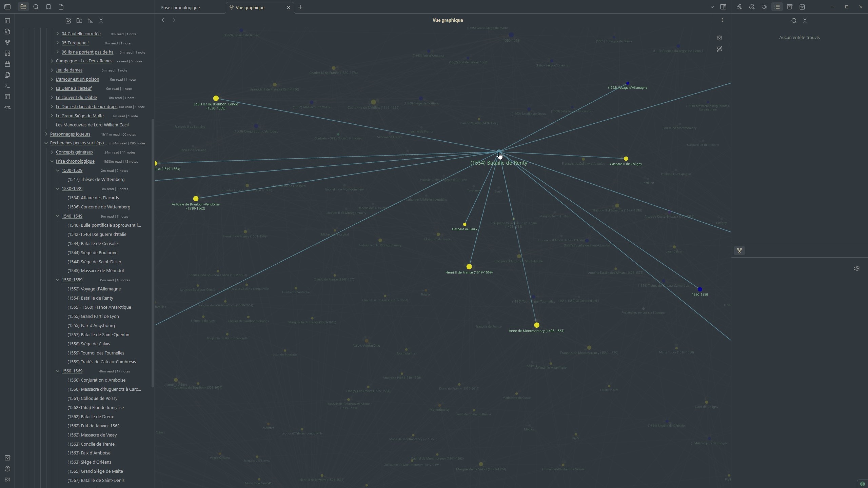The height and width of the screenshot is (488, 868).
Task: Open more options menu in graph view
Action: click(722, 20)
